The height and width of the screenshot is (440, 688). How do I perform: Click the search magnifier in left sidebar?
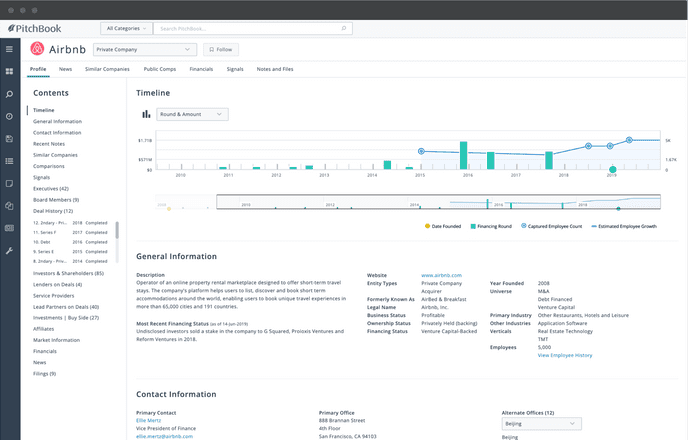click(9, 94)
